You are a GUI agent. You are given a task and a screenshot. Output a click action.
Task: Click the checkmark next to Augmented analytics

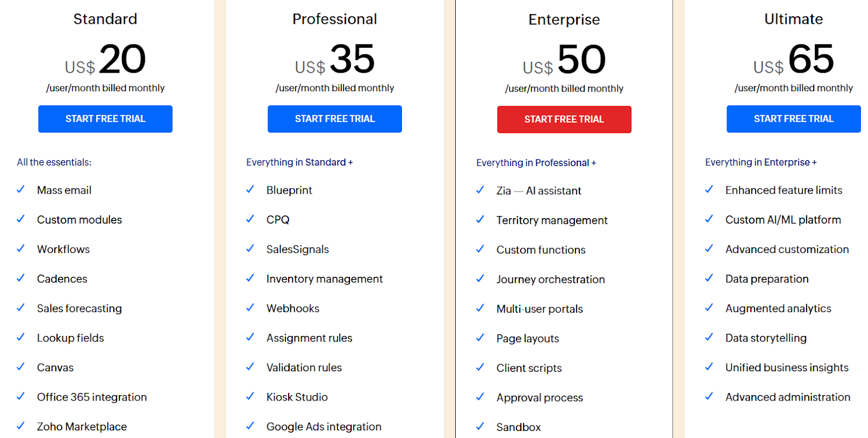709,308
